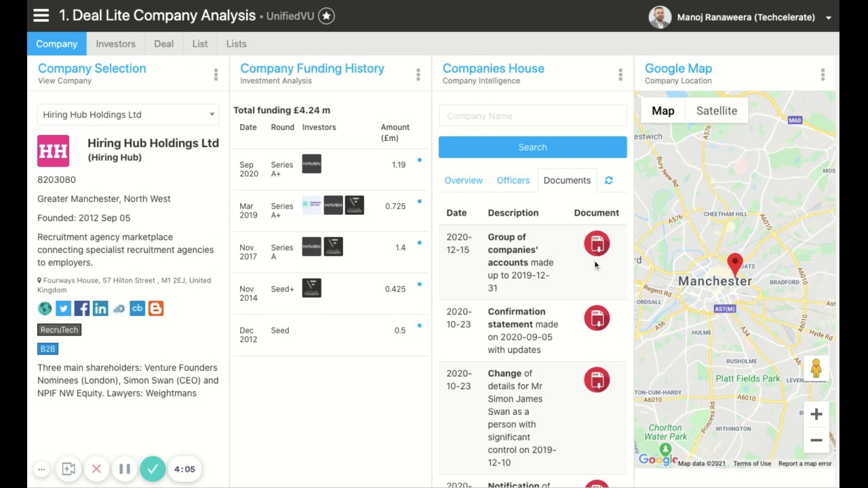Select the Map view button
Image resolution: width=868 pixels, height=488 pixels.
click(663, 110)
